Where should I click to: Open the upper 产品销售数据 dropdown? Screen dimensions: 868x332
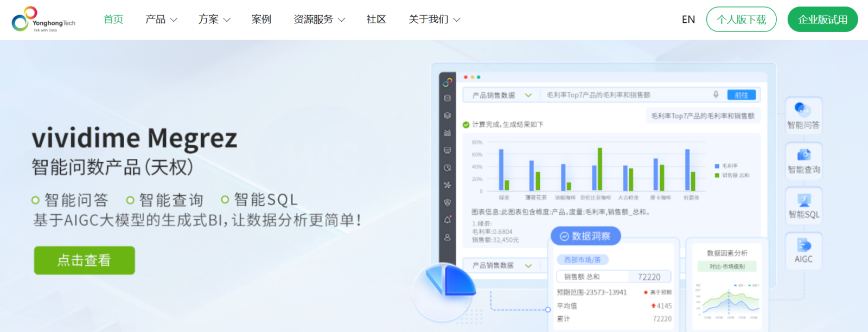pyautogui.click(x=502, y=95)
